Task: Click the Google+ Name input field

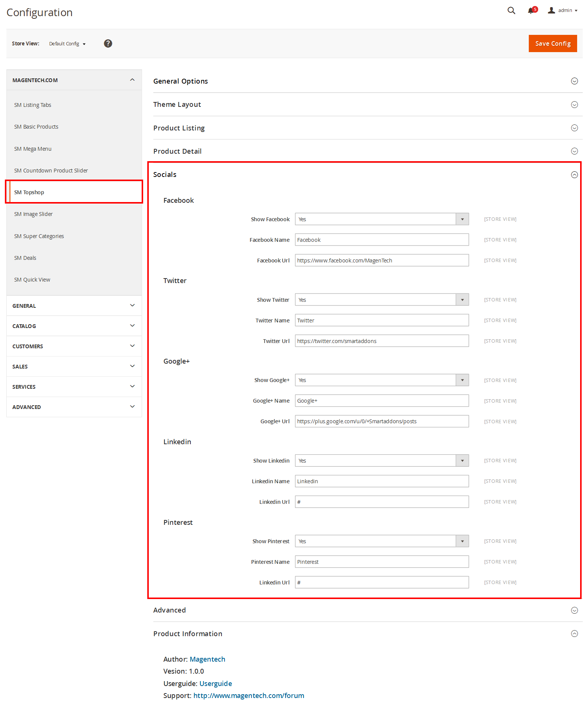Action: 382,401
